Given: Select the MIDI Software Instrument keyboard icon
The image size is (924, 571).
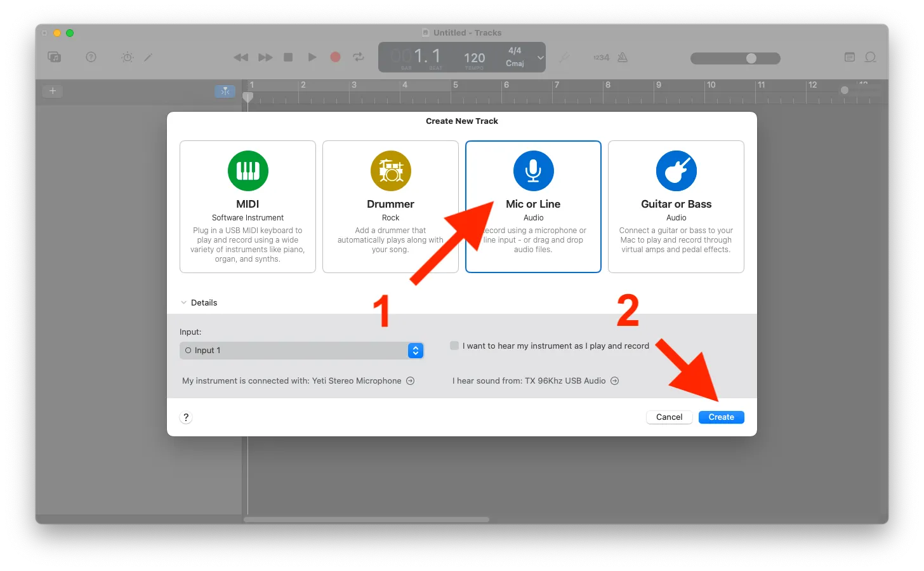Looking at the screenshot, I should 247,170.
